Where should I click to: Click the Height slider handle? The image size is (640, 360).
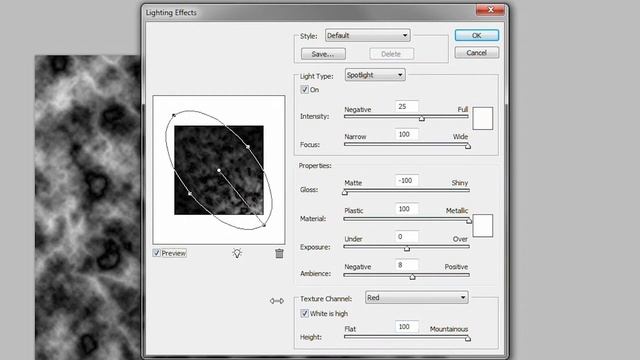468,338
